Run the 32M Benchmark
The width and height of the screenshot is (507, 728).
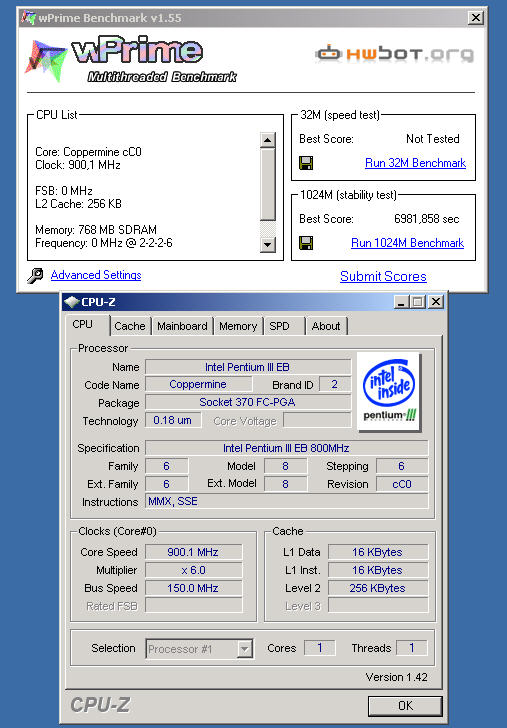(416, 163)
